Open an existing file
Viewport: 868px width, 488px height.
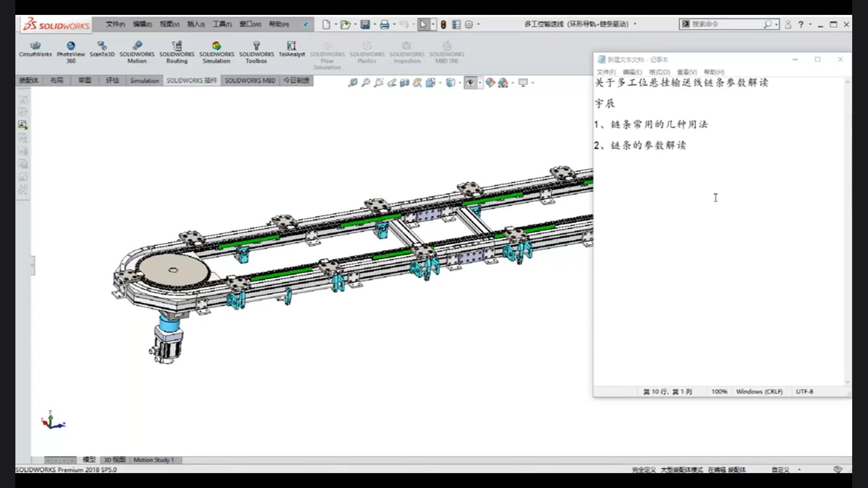345,24
